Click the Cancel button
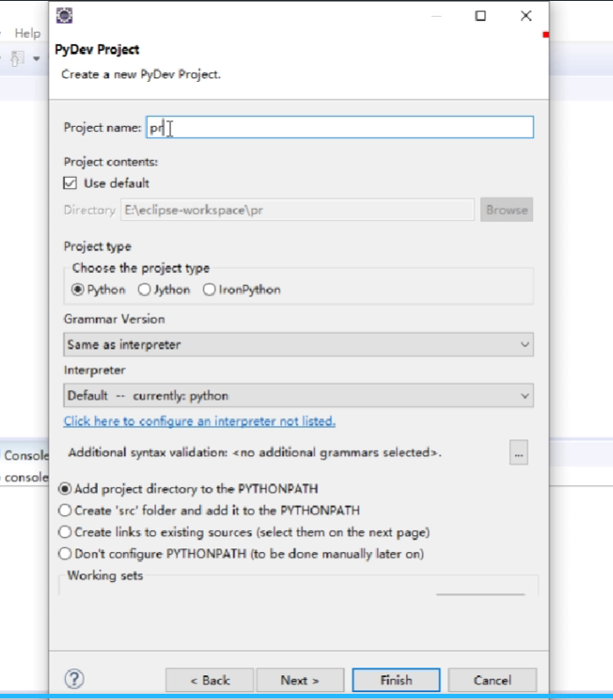The image size is (613, 700). [x=492, y=680]
